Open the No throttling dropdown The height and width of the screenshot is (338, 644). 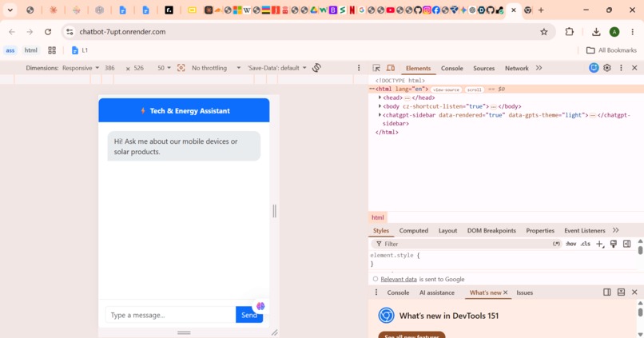pyautogui.click(x=216, y=68)
